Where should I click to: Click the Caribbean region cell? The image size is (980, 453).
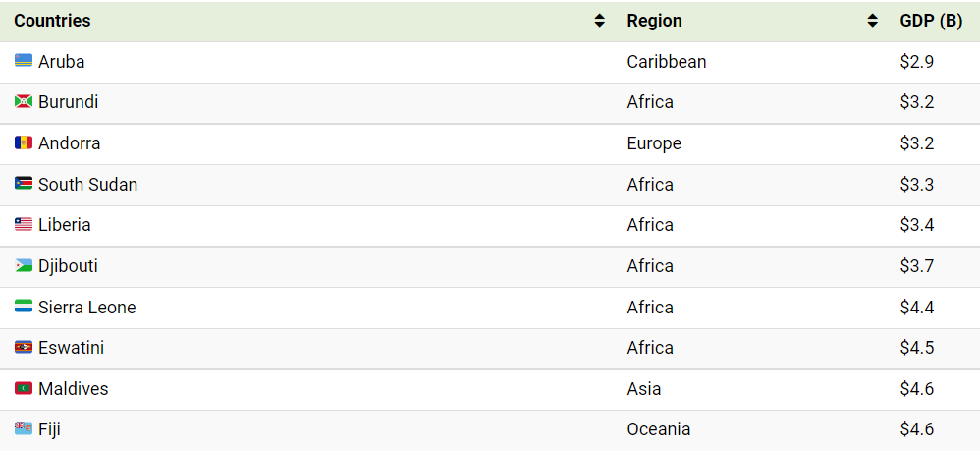667,61
